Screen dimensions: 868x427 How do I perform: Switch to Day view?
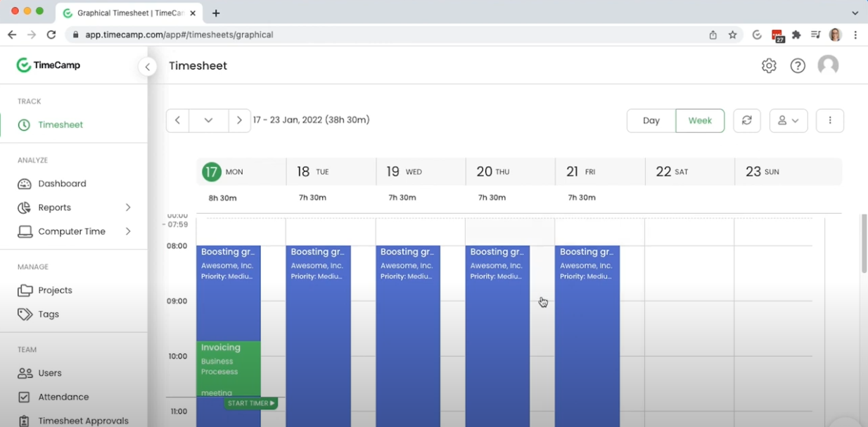pos(651,120)
